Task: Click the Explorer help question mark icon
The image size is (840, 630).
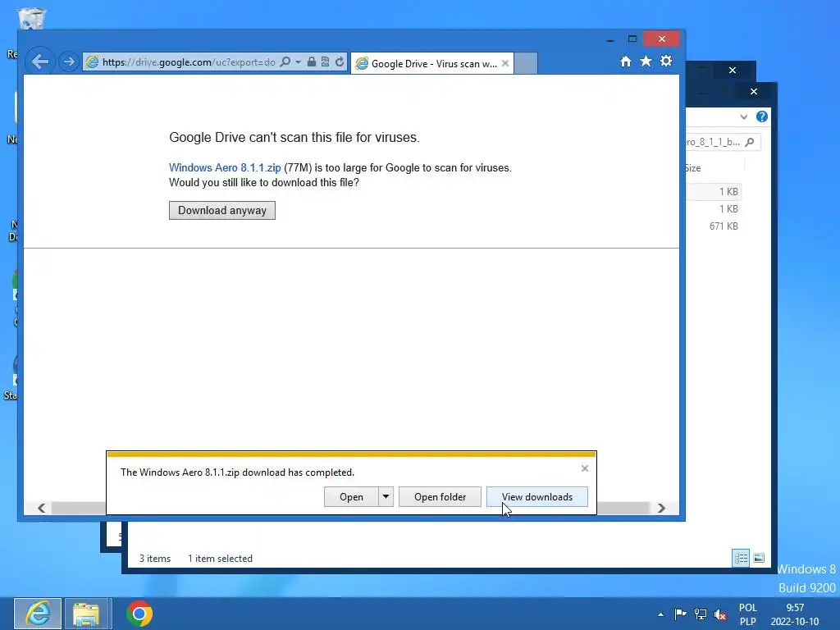Action: point(761,116)
